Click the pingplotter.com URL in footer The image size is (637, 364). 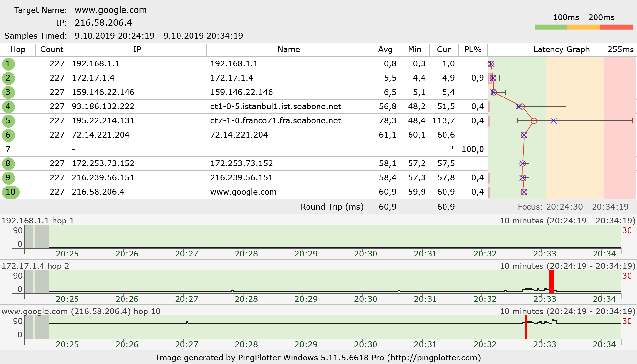[434, 358]
